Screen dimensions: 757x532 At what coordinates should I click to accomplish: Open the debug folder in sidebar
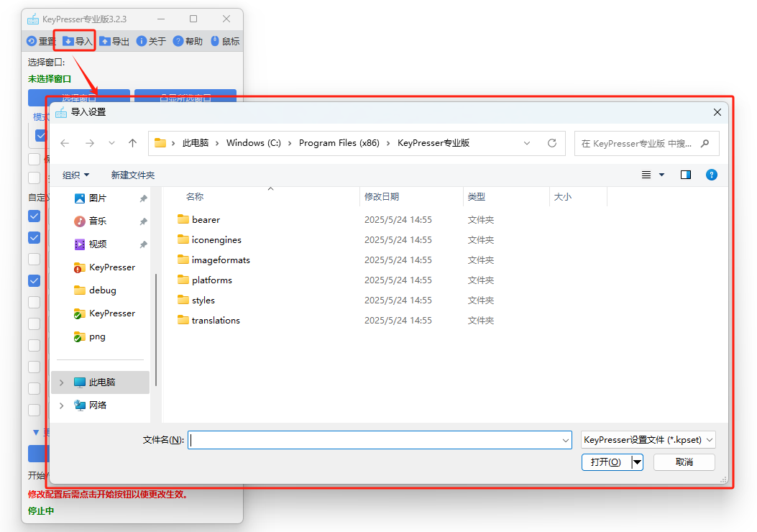[95, 290]
